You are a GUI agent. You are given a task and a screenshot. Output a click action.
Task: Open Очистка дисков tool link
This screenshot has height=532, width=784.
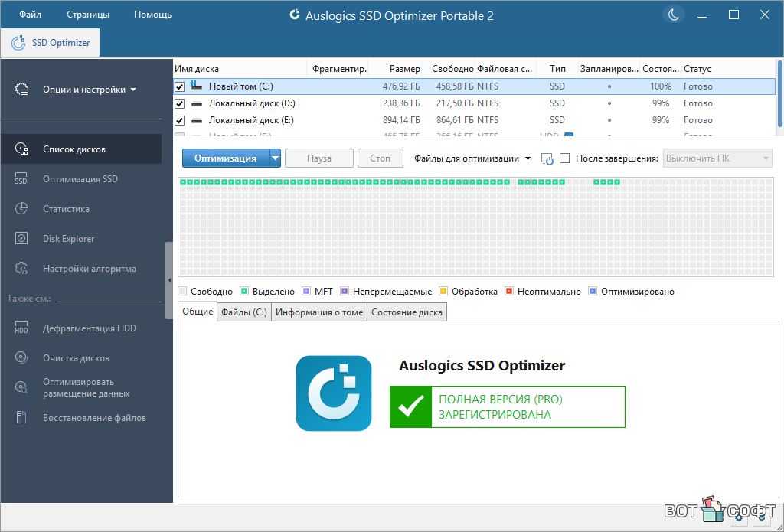coord(81,358)
